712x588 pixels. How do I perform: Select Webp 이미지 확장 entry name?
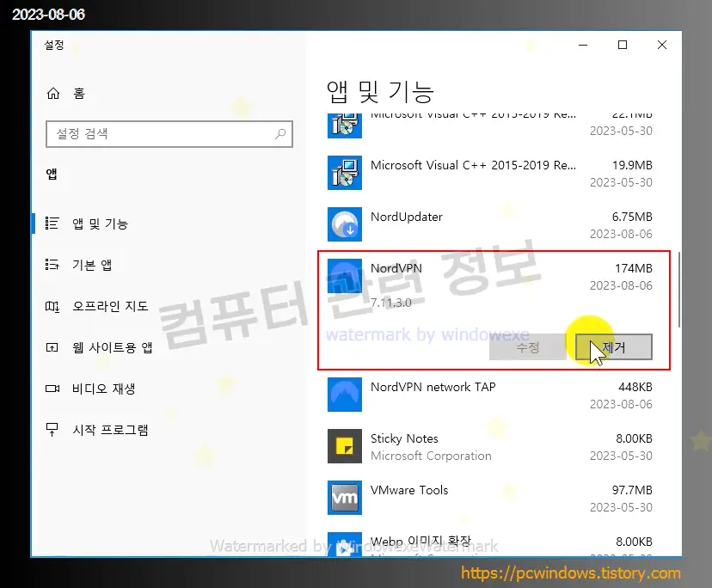click(421, 542)
